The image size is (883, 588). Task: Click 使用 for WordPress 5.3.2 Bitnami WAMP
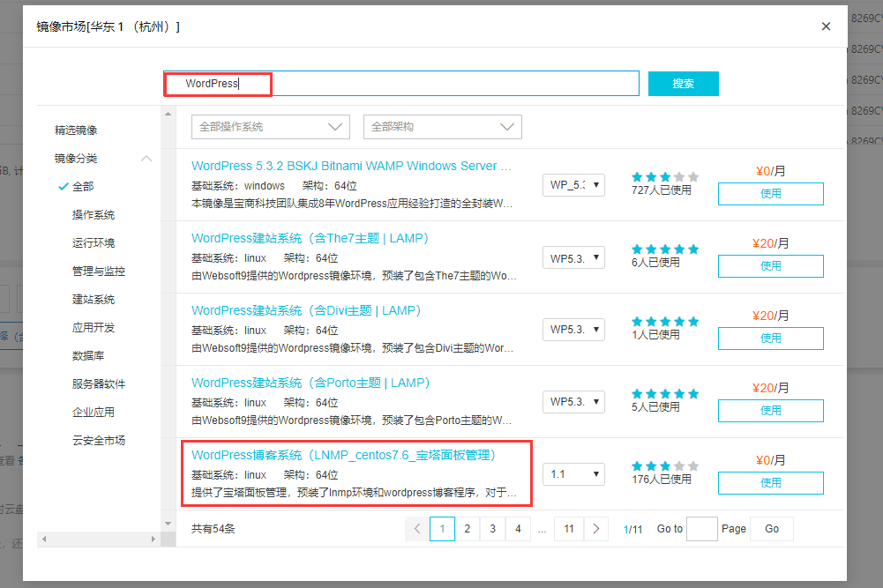(x=770, y=194)
